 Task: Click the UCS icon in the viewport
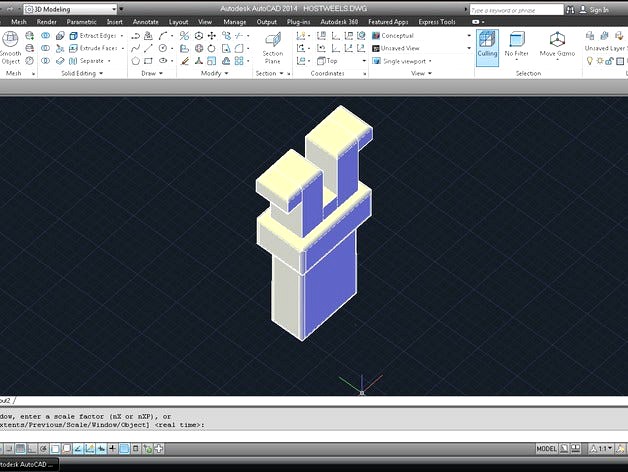click(362, 385)
